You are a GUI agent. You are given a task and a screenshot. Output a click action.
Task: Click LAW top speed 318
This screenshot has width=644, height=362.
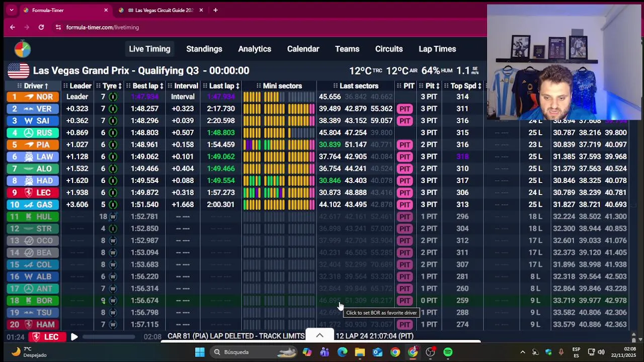tap(462, 157)
